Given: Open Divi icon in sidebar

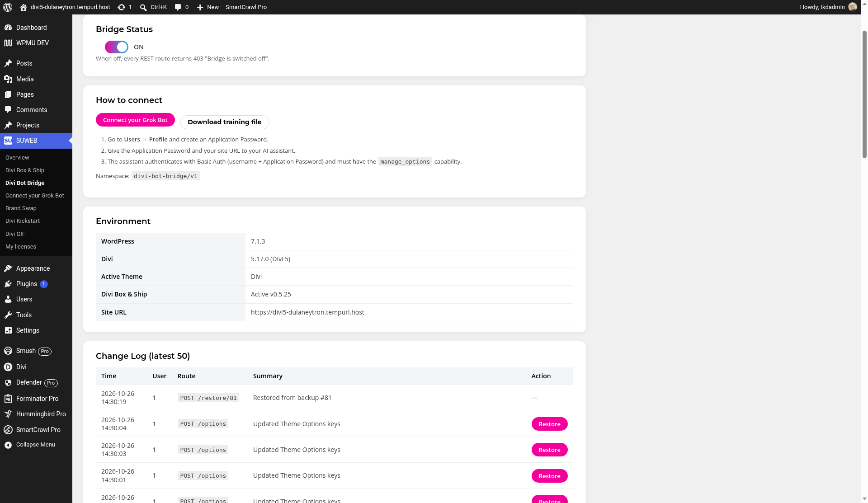Looking at the screenshot, I should tap(8, 367).
